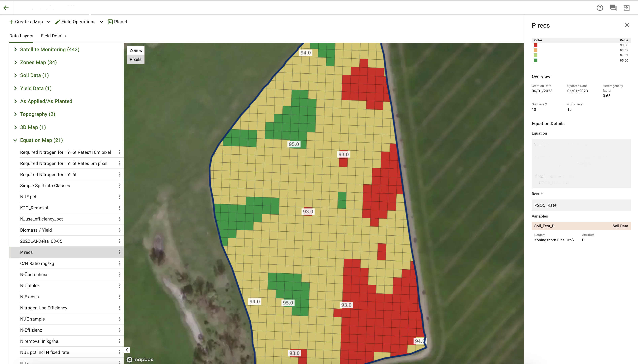This screenshot has width=638, height=364.
Task: Click the back arrow icon
Action: [6, 8]
